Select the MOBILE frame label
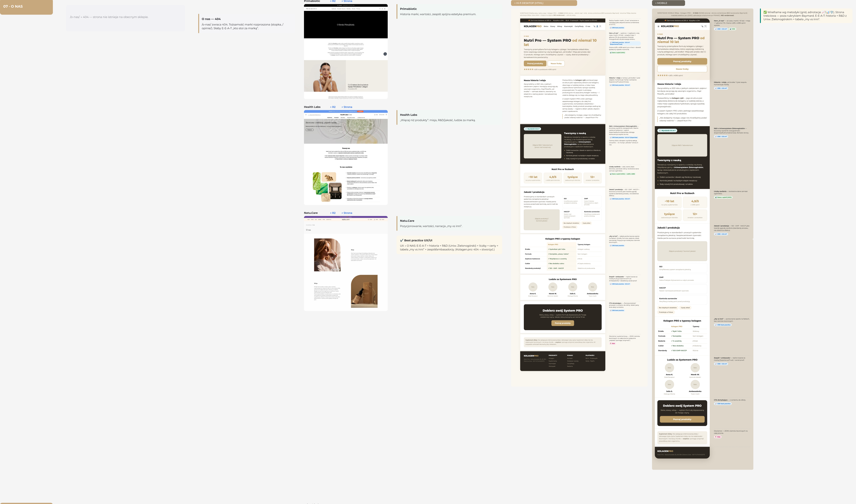This screenshot has width=856, height=504. coord(668,3)
